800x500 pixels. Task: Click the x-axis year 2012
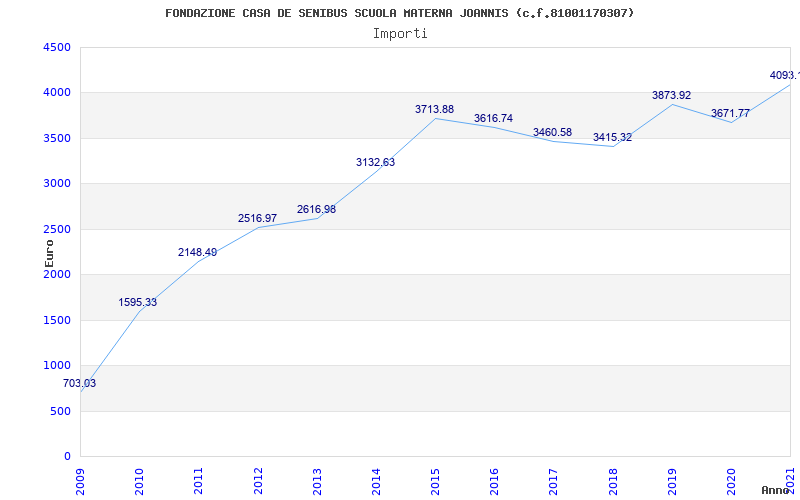(258, 482)
